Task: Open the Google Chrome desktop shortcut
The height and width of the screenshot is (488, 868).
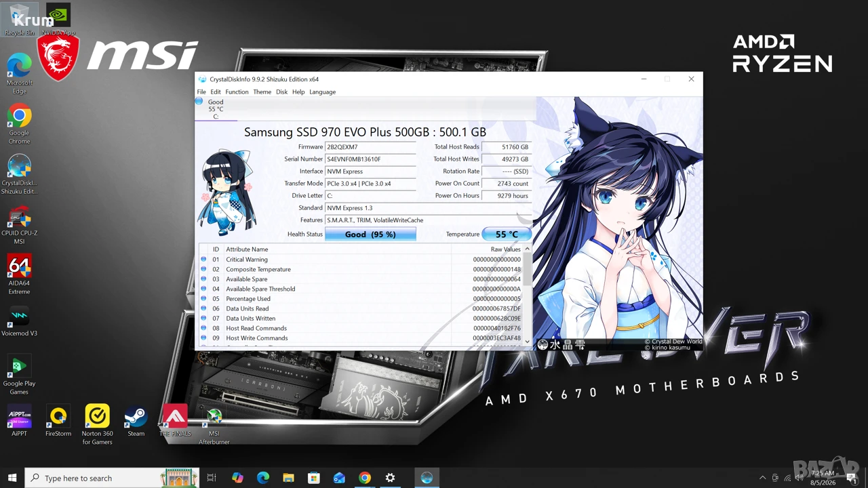Action: pyautogui.click(x=19, y=125)
